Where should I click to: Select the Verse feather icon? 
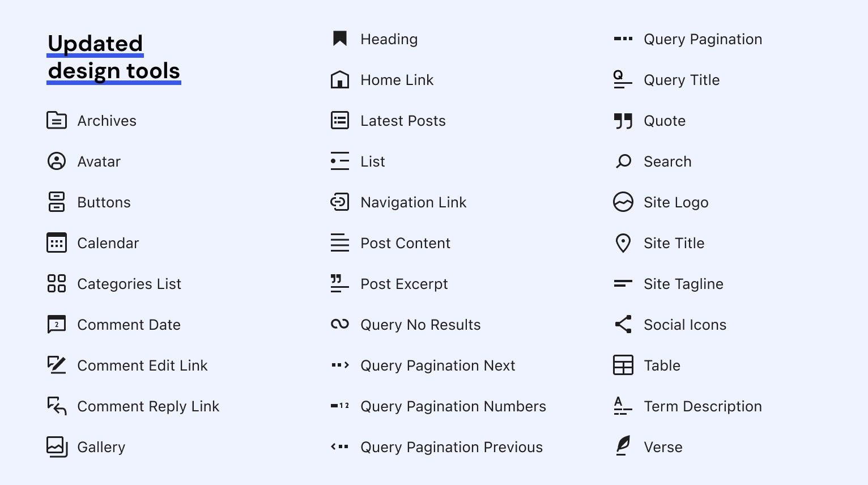point(623,446)
